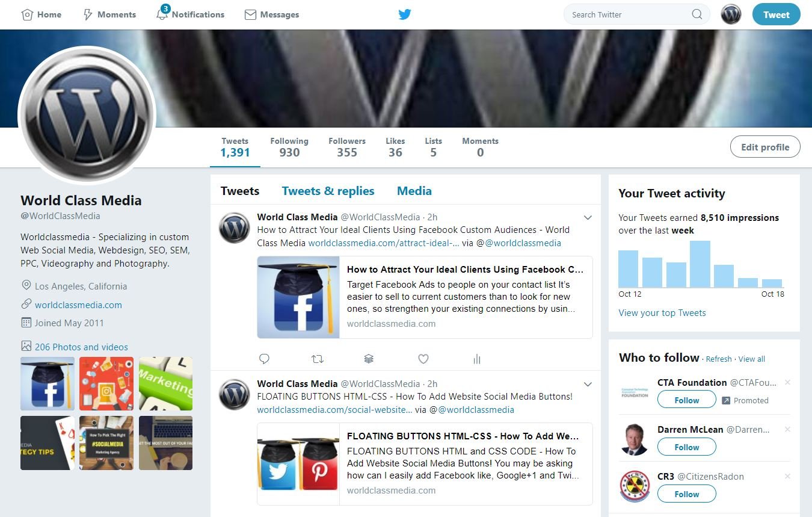
Task: Click tallest bar in Tweet activity chart
Action: 700,264
